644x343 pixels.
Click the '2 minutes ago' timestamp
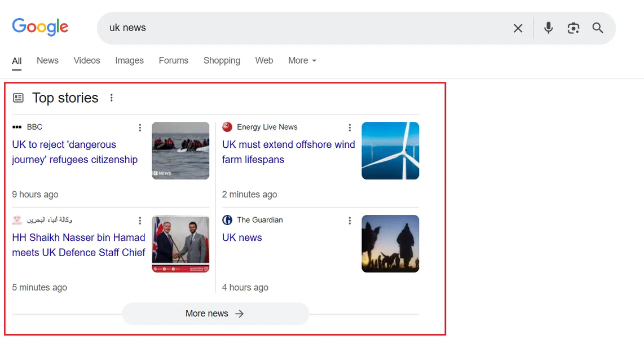tap(249, 194)
